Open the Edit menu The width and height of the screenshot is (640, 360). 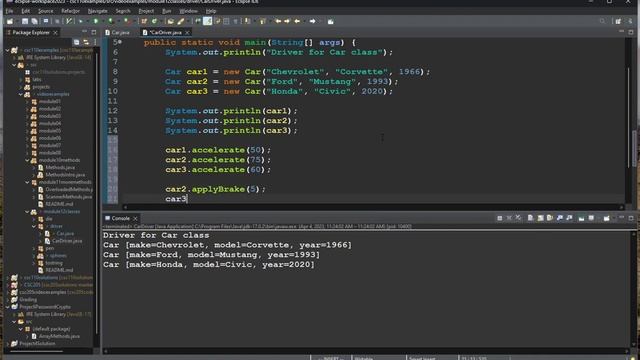click(x=25, y=11)
